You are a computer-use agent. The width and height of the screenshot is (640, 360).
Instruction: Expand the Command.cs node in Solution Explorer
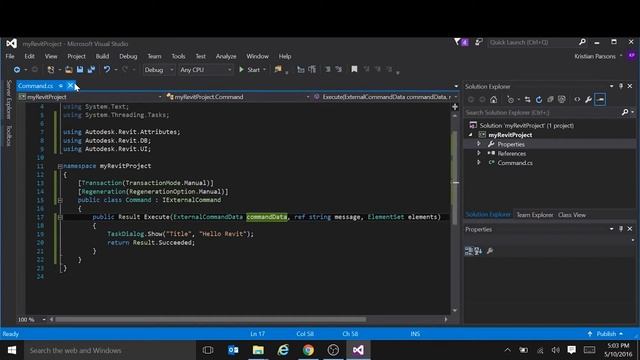pos(479,162)
